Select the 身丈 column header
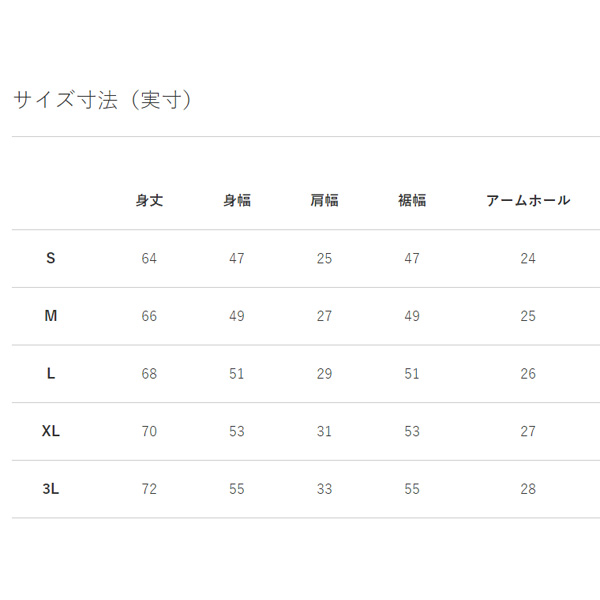Image resolution: width=600 pixels, height=600 pixels. pos(149,201)
